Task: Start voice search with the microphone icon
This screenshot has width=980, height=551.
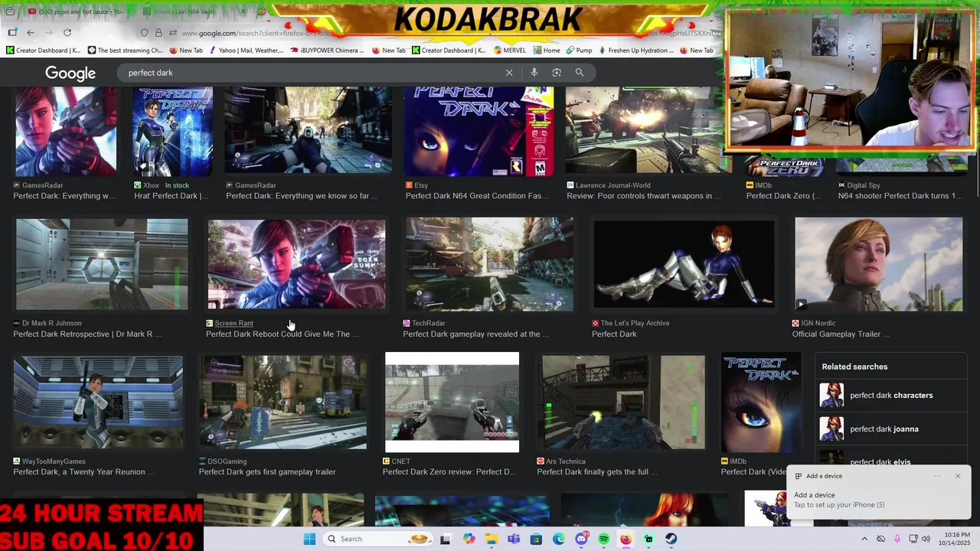Action: 534,73
